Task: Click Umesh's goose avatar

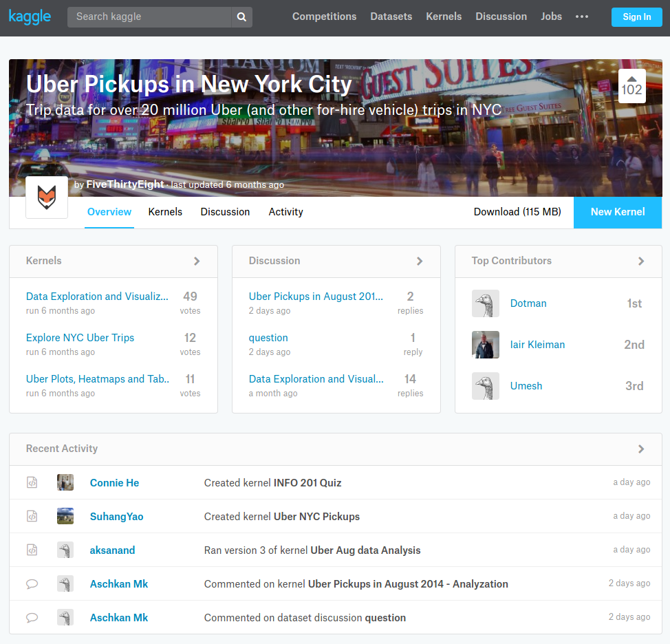Action: (486, 386)
